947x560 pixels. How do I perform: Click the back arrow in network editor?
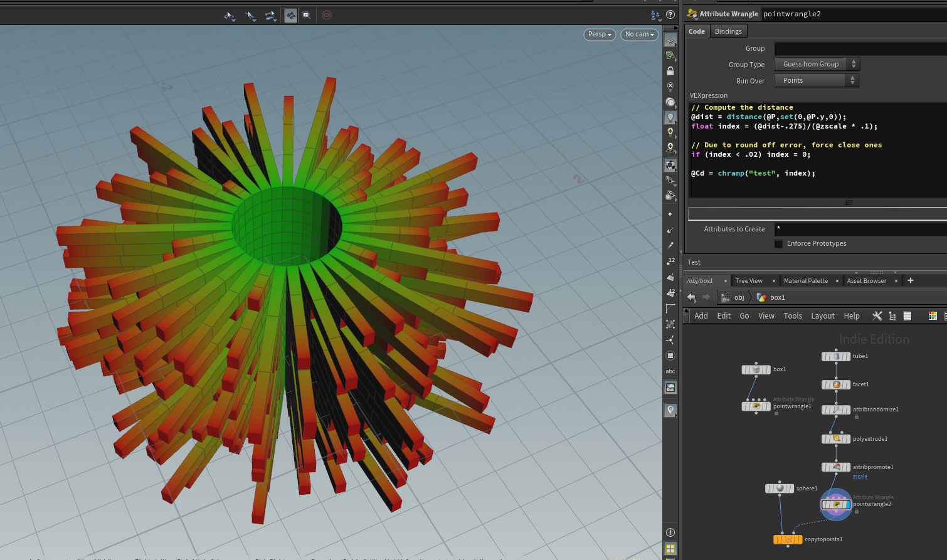[691, 297]
